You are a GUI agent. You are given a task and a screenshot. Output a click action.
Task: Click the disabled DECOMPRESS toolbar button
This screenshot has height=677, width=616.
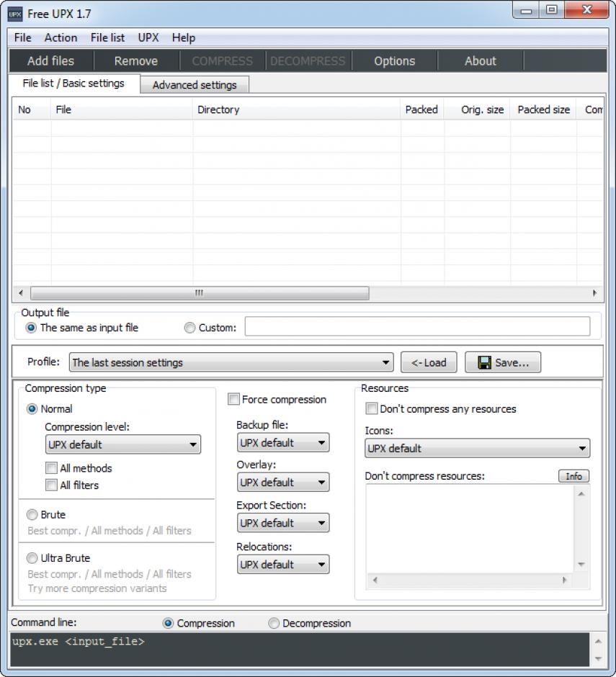click(x=308, y=61)
